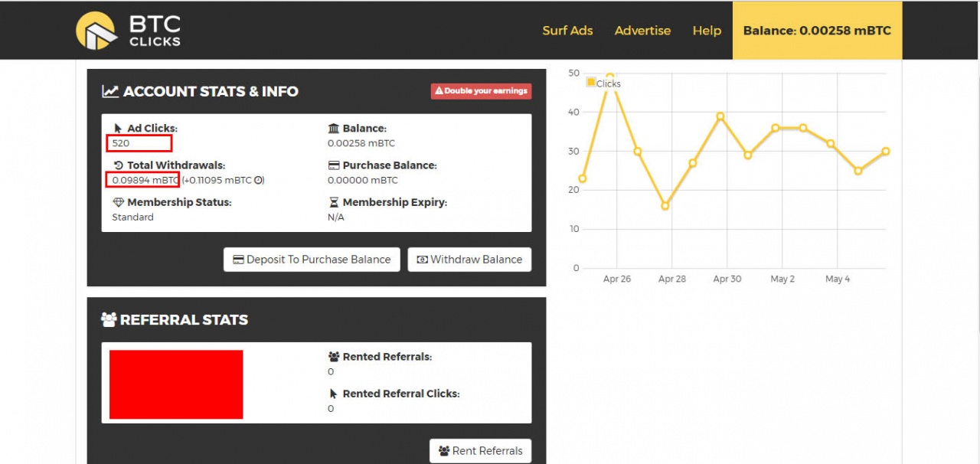
Task: Click the people icon beside Rented Referrals
Action: pos(334,357)
